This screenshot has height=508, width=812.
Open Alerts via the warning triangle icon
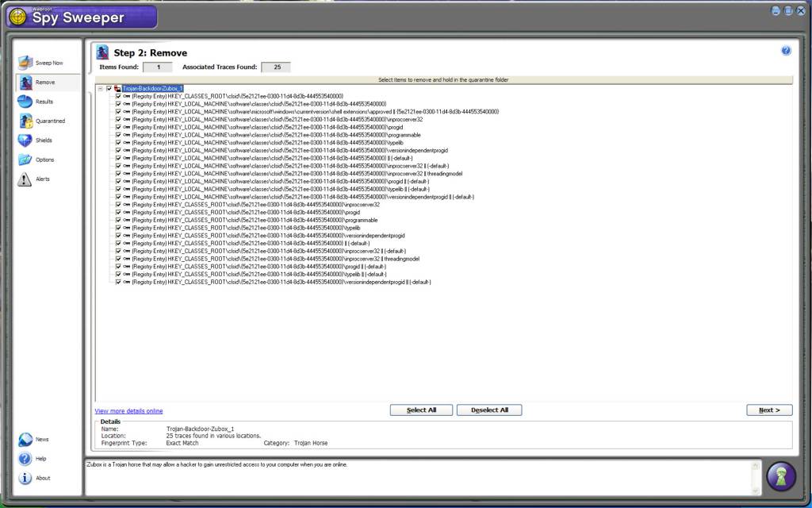[x=25, y=179]
